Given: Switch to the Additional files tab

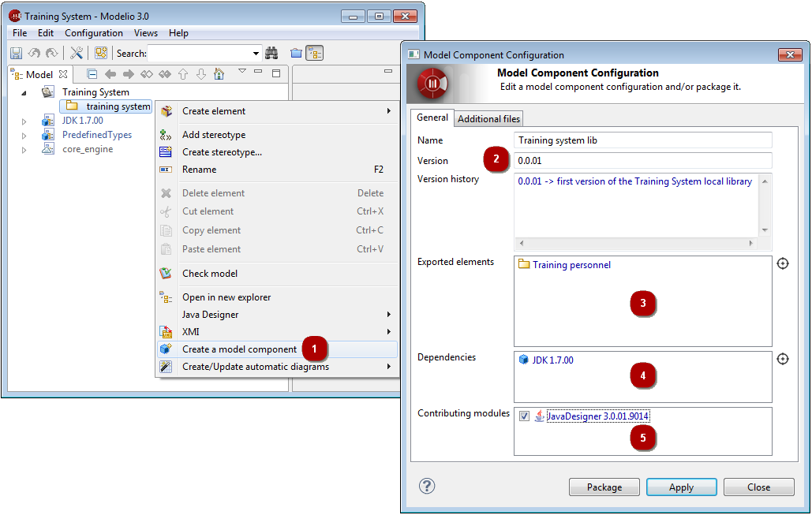Looking at the screenshot, I should (489, 119).
